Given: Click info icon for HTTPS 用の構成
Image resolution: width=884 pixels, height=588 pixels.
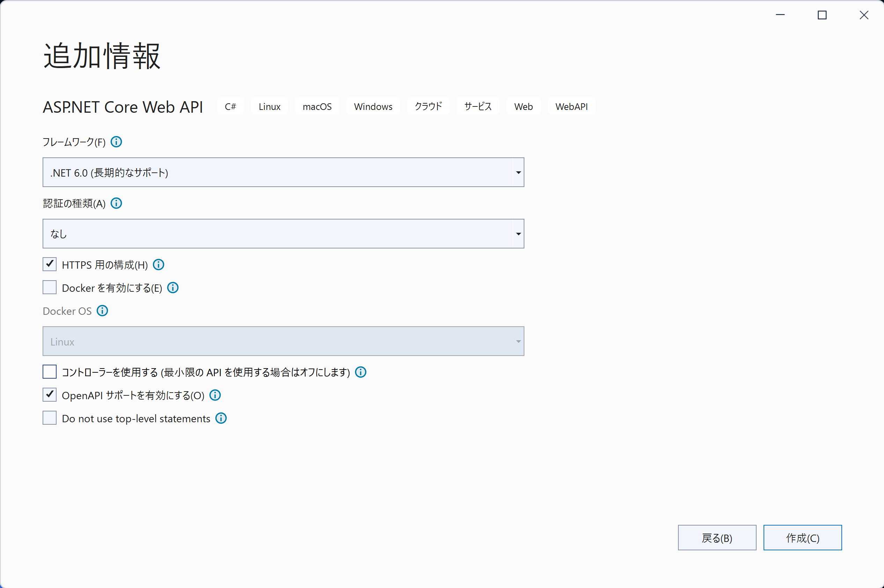Looking at the screenshot, I should 159,265.
